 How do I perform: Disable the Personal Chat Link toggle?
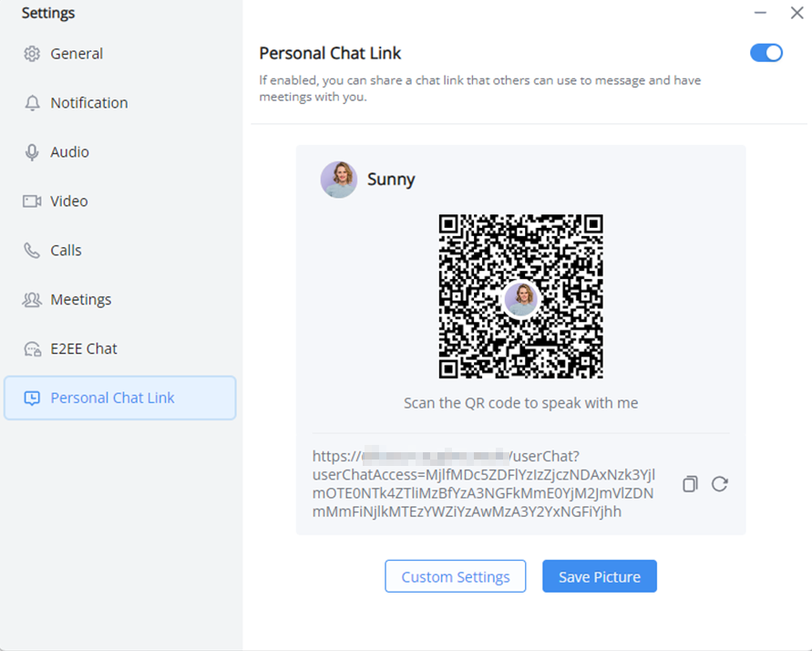pyautogui.click(x=766, y=53)
